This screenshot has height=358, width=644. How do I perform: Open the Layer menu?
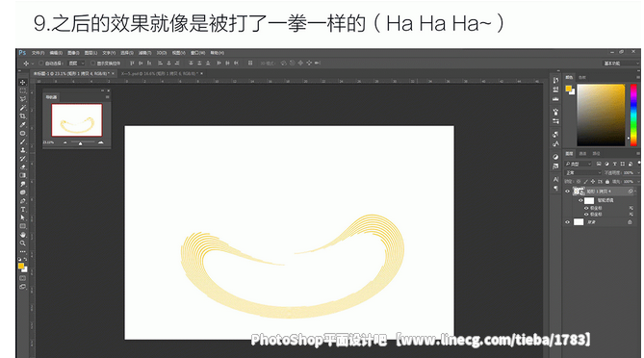coord(90,53)
